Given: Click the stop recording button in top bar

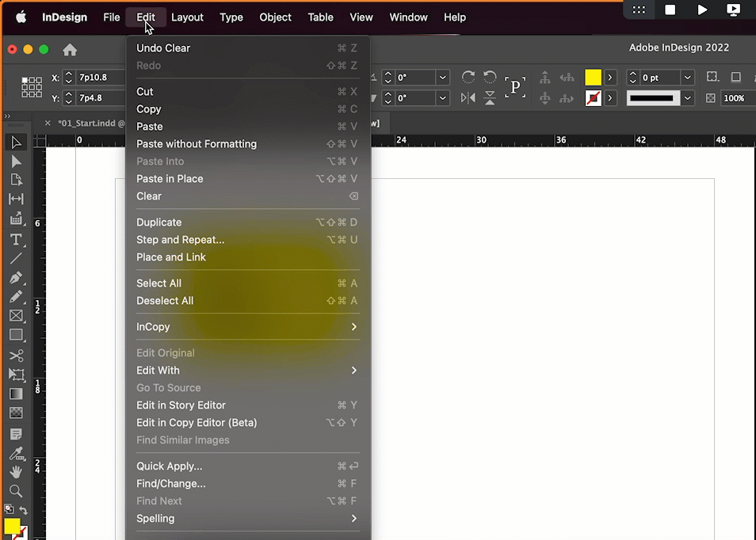Looking at the screenshot, I should pos(670,10).
